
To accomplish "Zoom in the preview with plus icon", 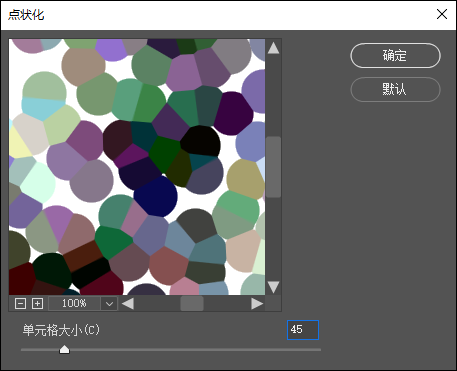I will (x=37, y=304).
